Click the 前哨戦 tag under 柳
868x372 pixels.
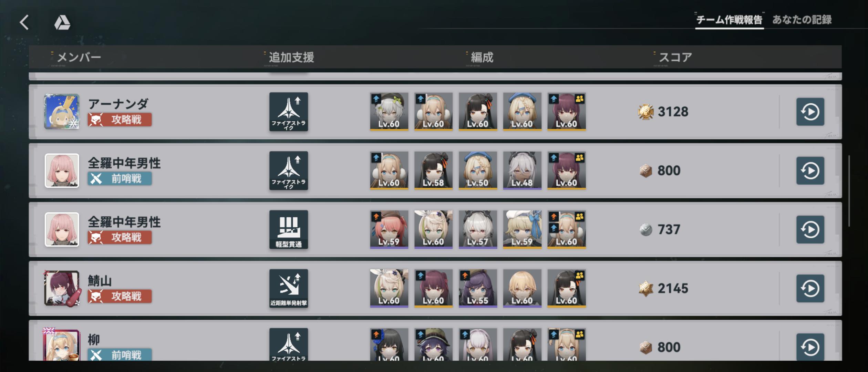[120, 355]
